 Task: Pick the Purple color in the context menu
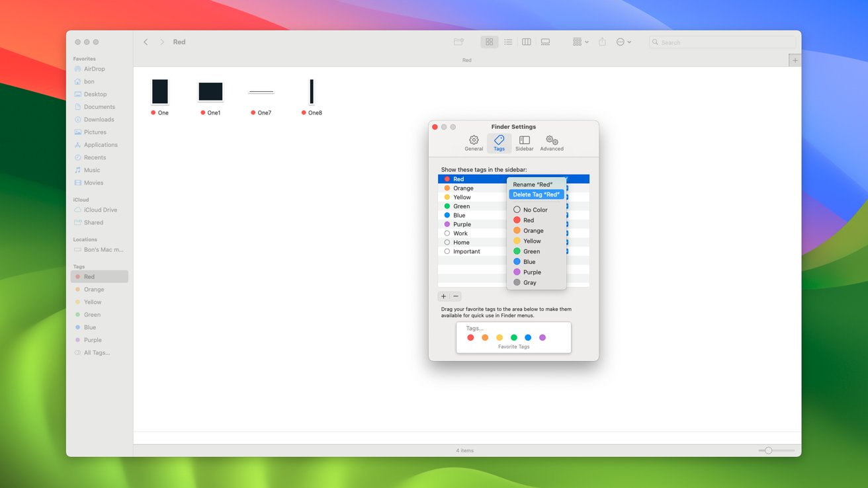(x=537, y=272)
